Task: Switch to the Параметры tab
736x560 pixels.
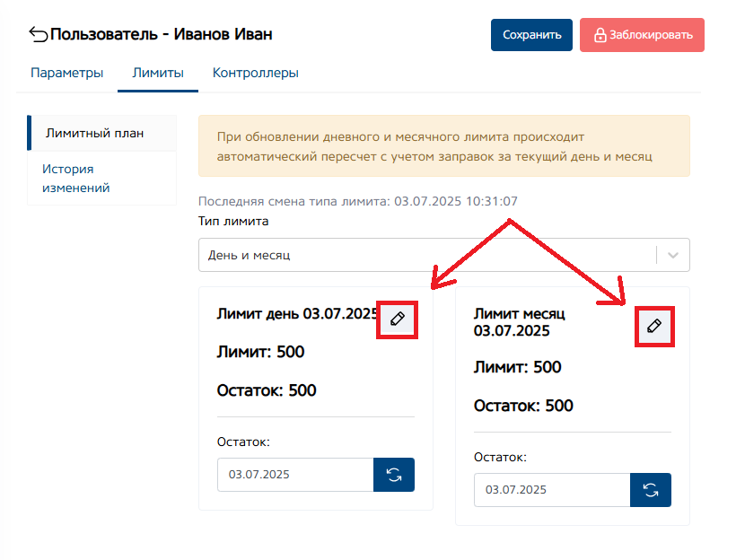Action: [x=66, y=74]
